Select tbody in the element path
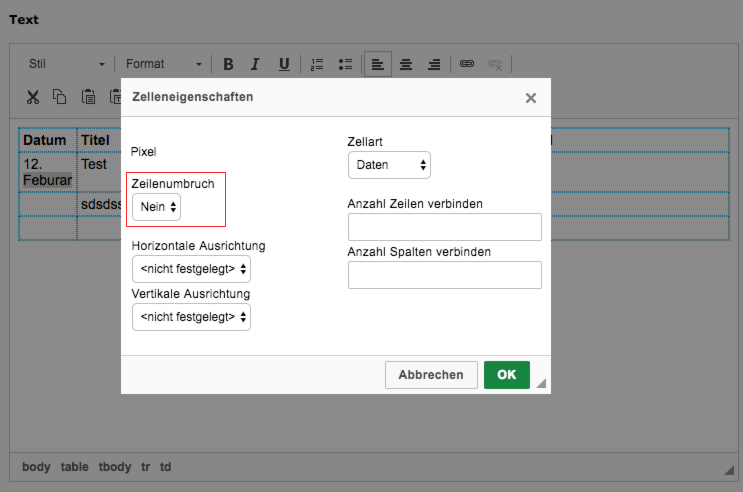Viewport: 743px width, 492px height. (115, 467)
